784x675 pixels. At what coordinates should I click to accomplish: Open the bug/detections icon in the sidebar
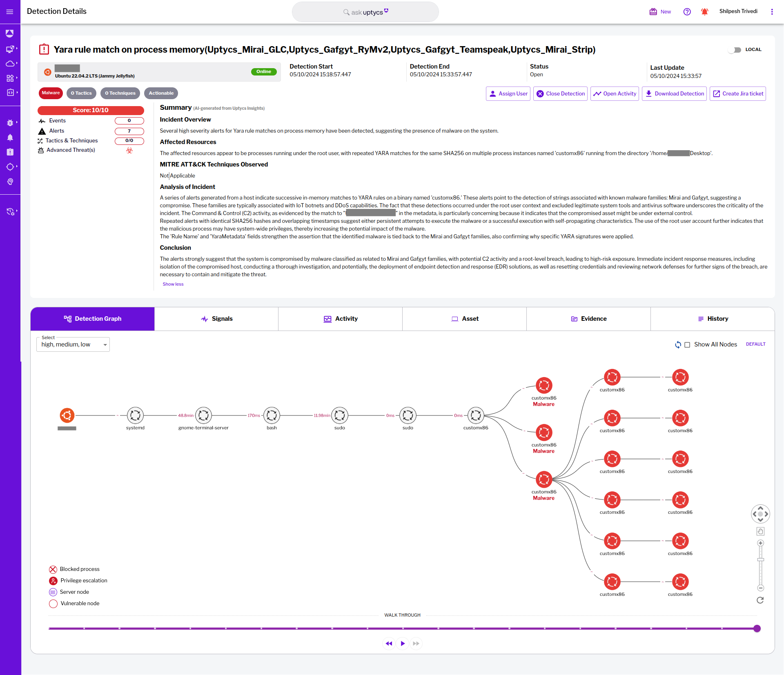10,122
